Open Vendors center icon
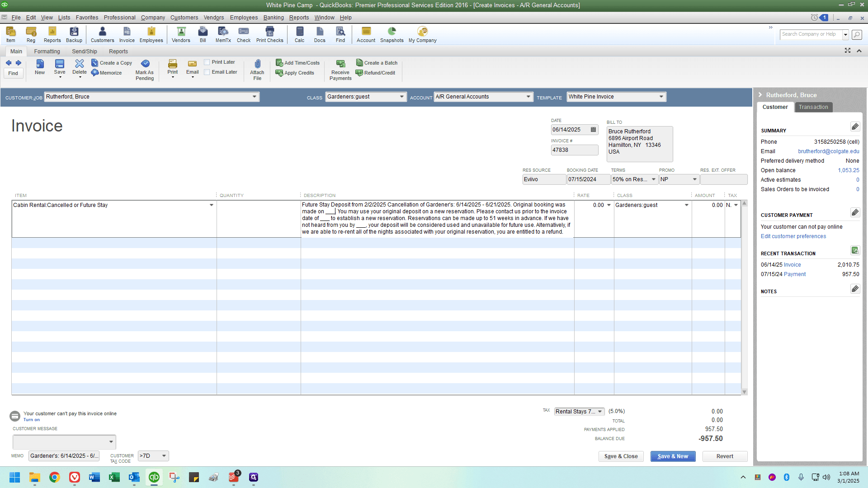The height and width of the screenshot is (488, 868). click(x=181, y=34)
